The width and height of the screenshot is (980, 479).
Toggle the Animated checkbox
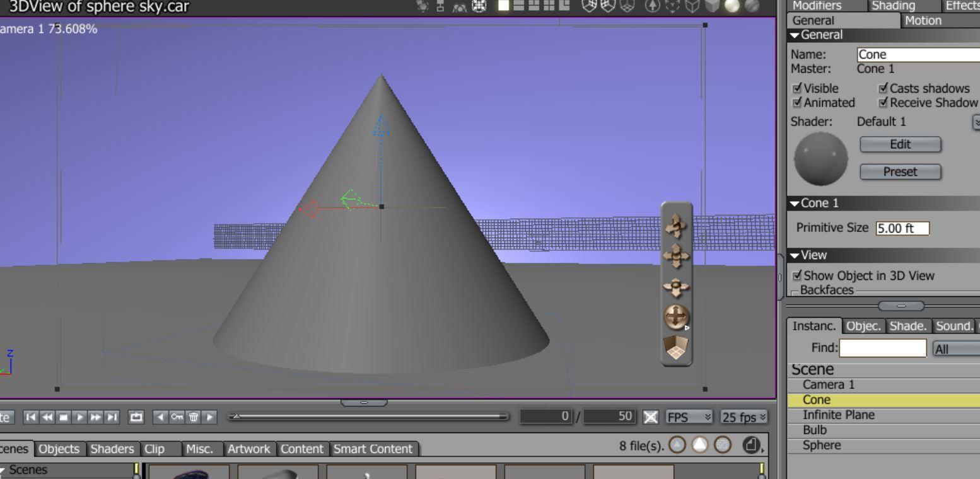(x=797, y=102)
